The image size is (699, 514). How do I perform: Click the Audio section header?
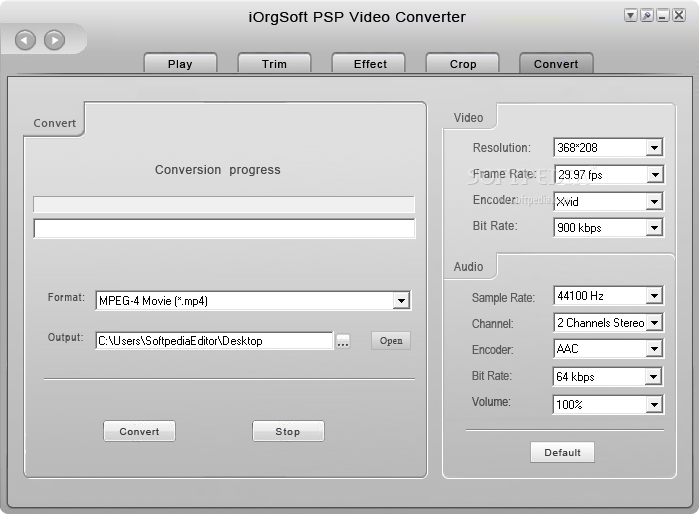coord(468,267)
